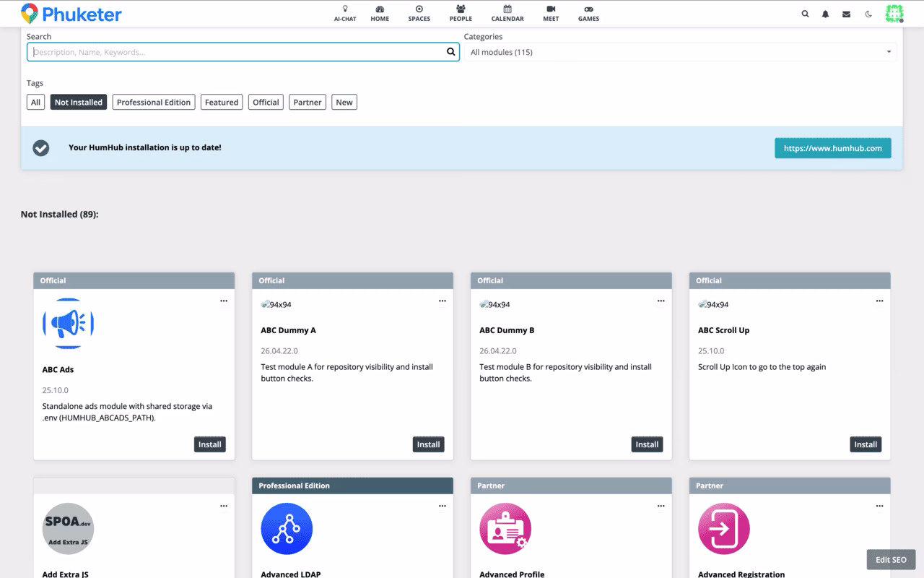
Task: Click the Advanced Registration module icon
Action: pos(724,529)
